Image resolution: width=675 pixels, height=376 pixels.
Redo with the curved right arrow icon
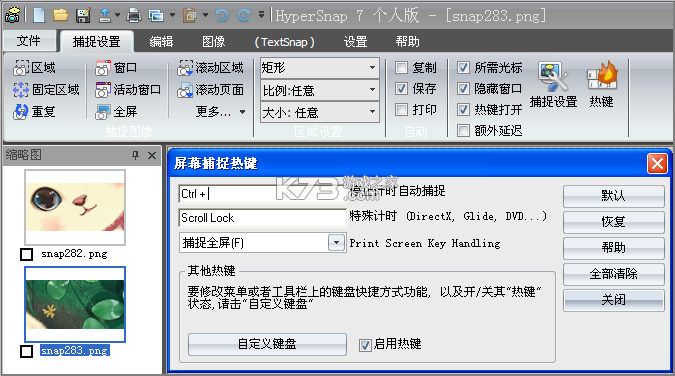(244, 16)
